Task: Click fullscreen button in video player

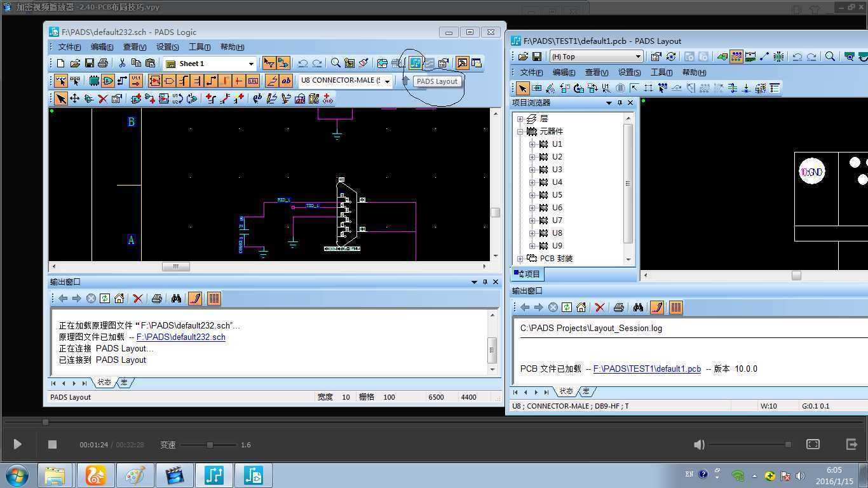Action: 813,444
